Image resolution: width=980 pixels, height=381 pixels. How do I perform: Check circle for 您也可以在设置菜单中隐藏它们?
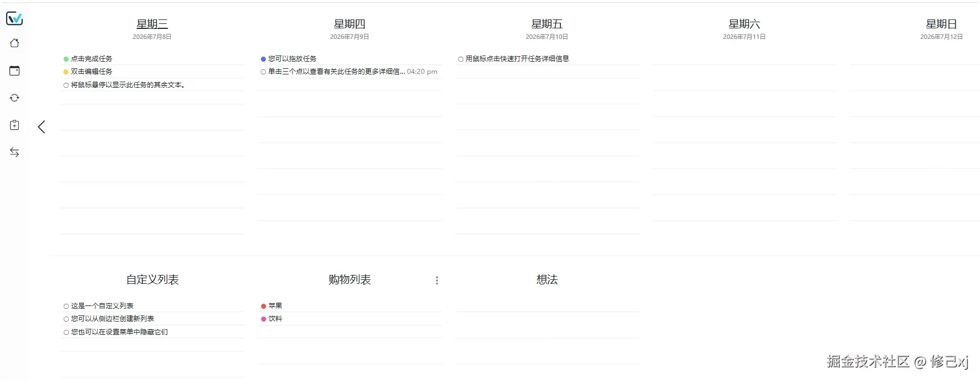pos(66,332)
